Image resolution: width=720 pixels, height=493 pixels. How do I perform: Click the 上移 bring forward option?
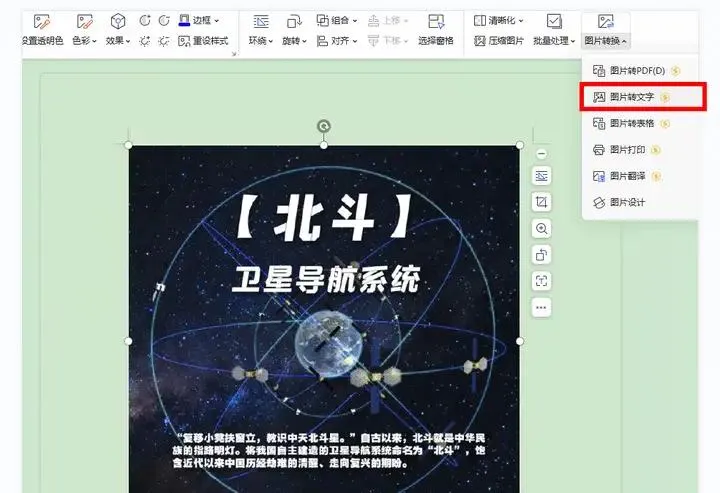point(388,20)
